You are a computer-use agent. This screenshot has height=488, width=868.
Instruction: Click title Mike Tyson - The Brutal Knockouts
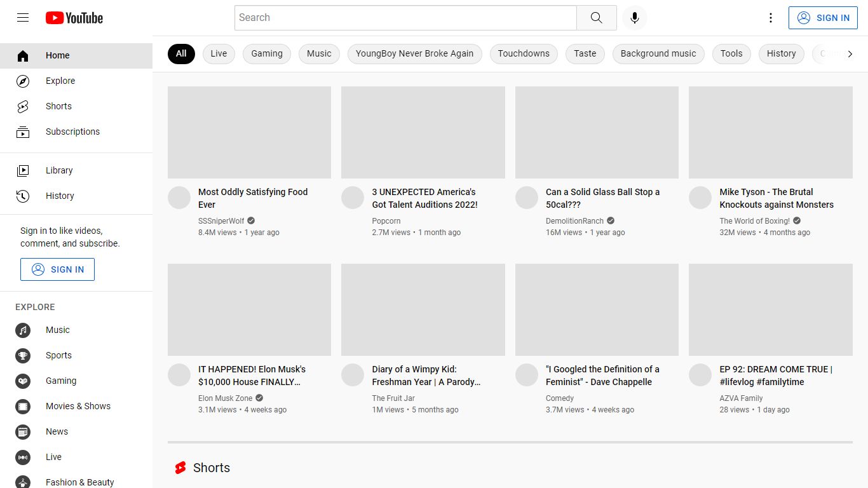coord(776,198)
